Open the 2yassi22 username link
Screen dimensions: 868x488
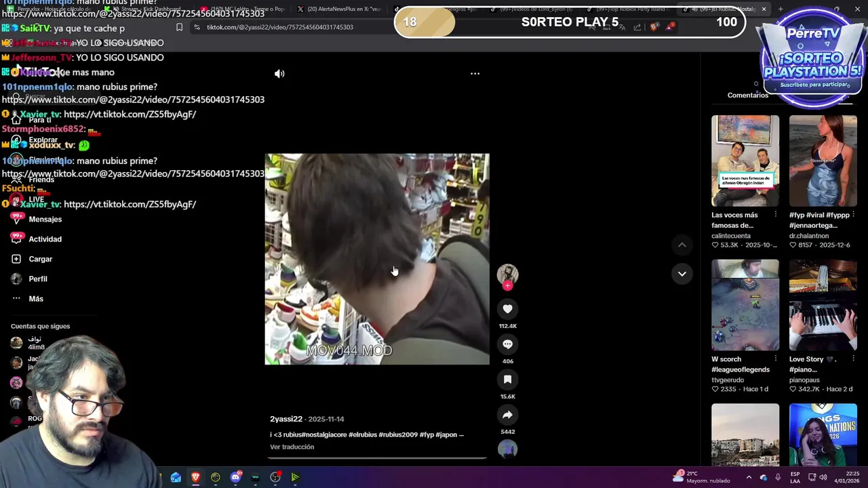[286, 419]
